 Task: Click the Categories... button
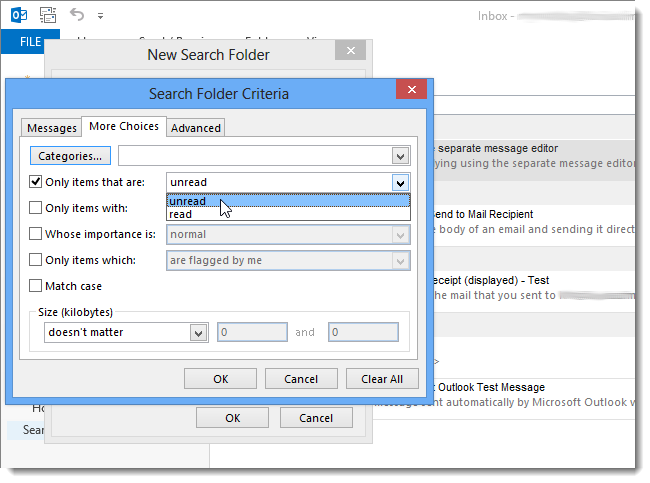[70, 156]
